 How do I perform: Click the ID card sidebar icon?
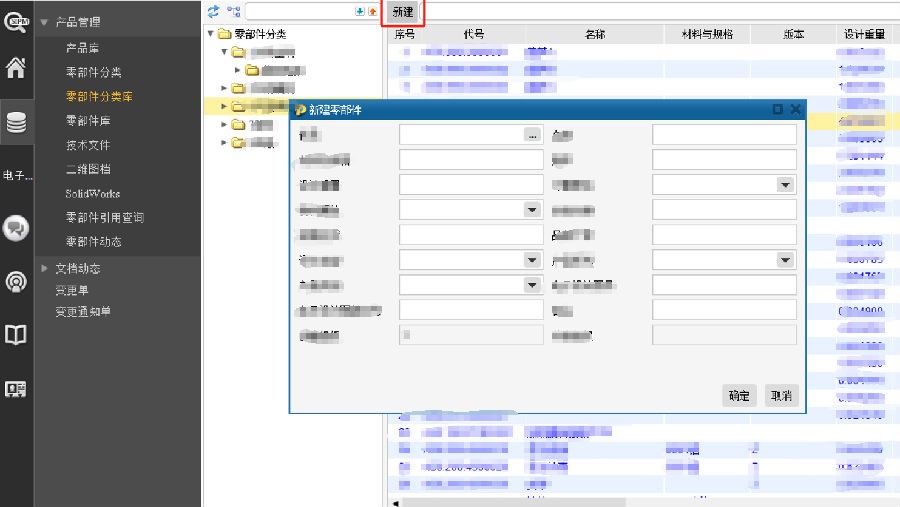[16, 390]
